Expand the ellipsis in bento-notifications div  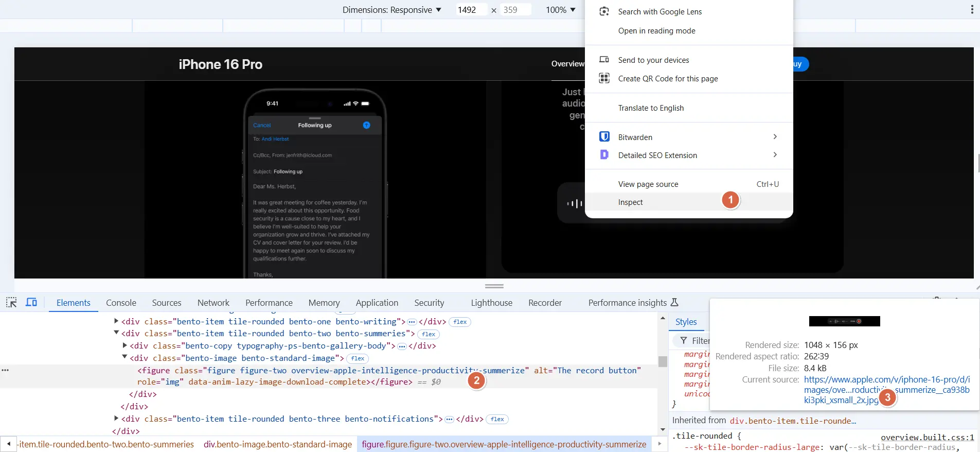tap(449, 419)
